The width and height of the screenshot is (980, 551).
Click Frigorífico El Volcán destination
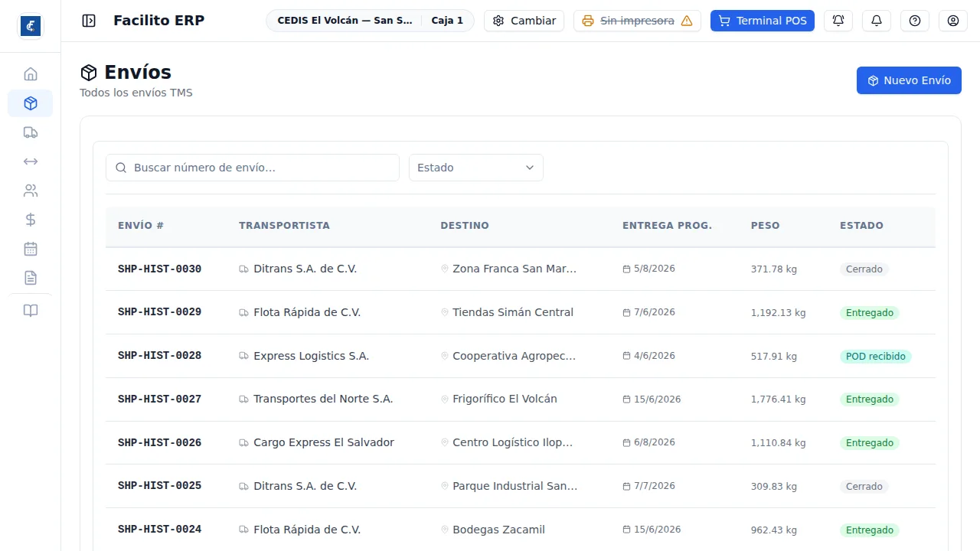pyautogui.click(x=505, y=399)
